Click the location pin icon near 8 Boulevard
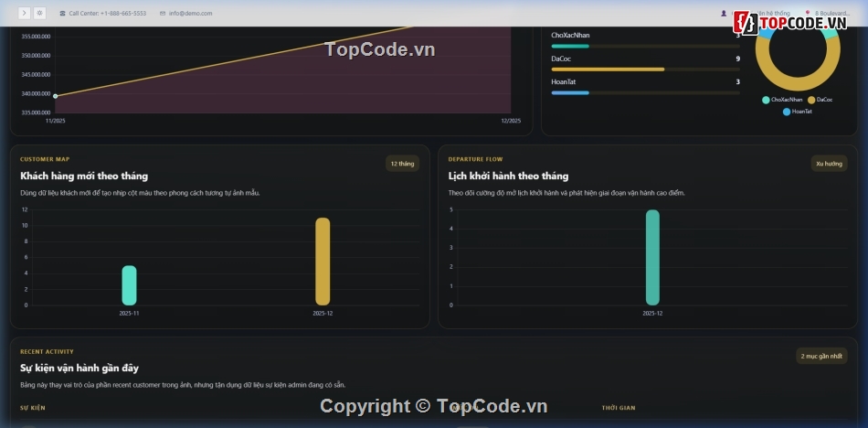The height and width of the screenshot is (428, 868). click(x=808, y=14)
